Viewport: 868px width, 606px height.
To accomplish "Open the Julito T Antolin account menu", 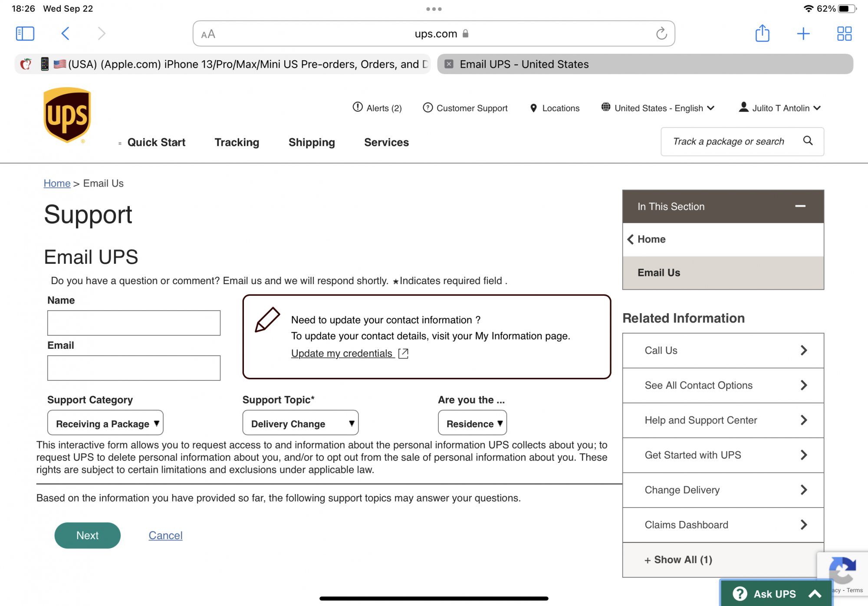I will click(x=780, y=108).
